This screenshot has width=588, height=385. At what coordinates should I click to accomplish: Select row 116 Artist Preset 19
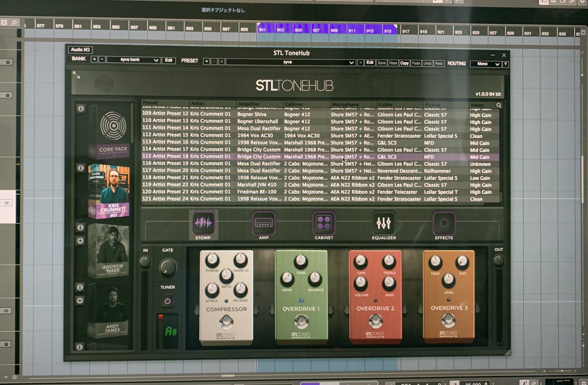(x=320, y=164)
